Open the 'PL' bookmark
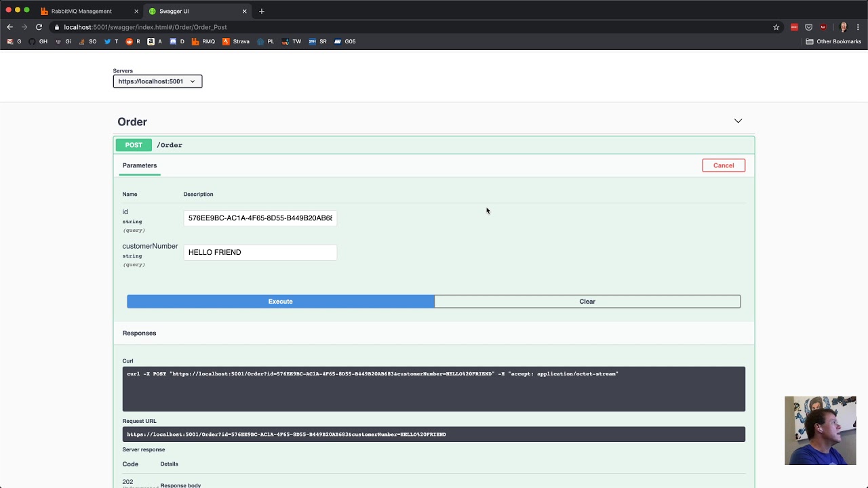The image size is (868, 488). pyautogui.click(x=265, y=41)
